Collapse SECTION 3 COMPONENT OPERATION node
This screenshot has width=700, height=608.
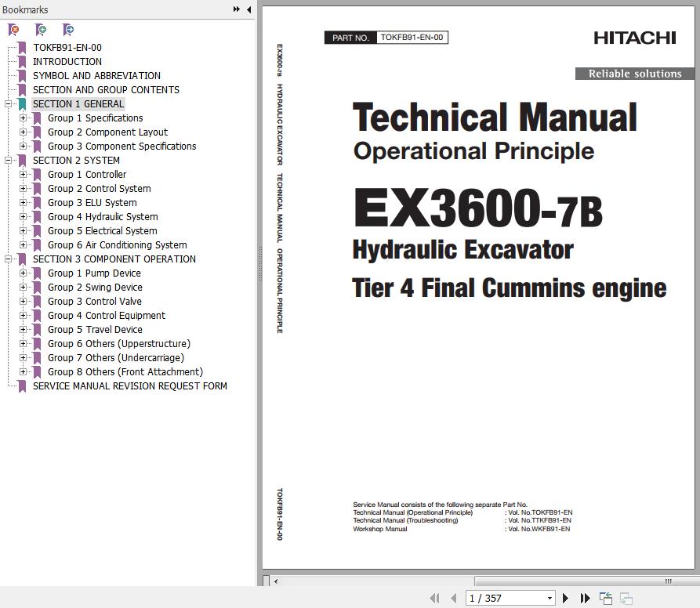pos(8,259)
